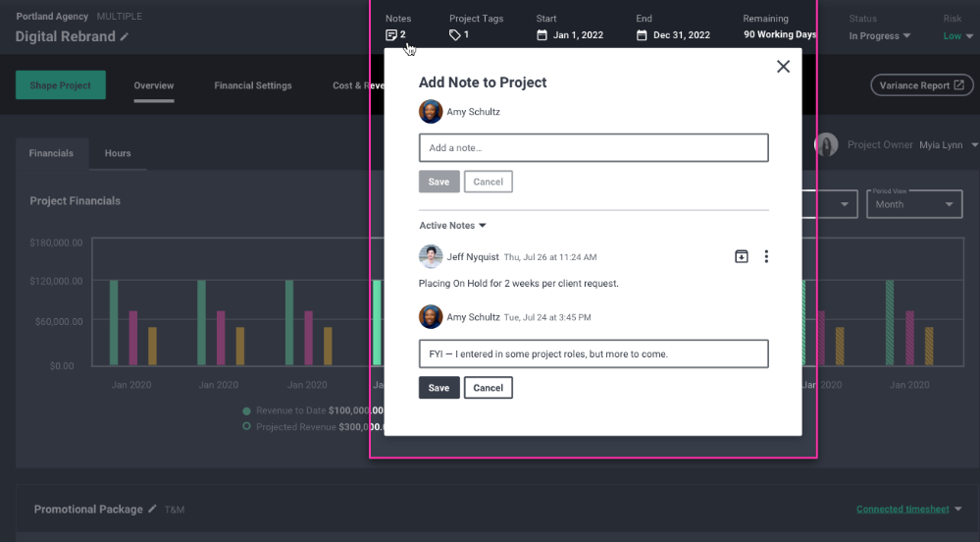Image resolution: width=980 pixels, height=542 pixels.
Task: Click the Connected timesheet link
Action: [x=903, y=509]
